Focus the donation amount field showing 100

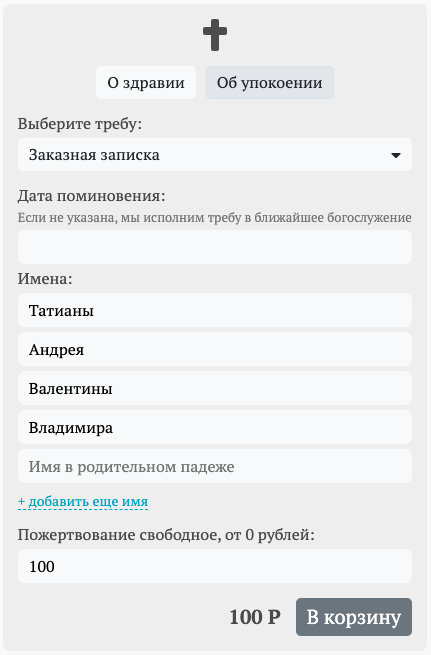[x=215, y=566]
